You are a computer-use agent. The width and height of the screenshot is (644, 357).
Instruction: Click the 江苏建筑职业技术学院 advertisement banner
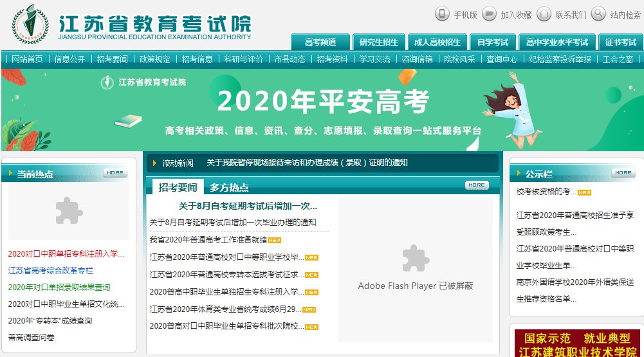tap(577, 343)
